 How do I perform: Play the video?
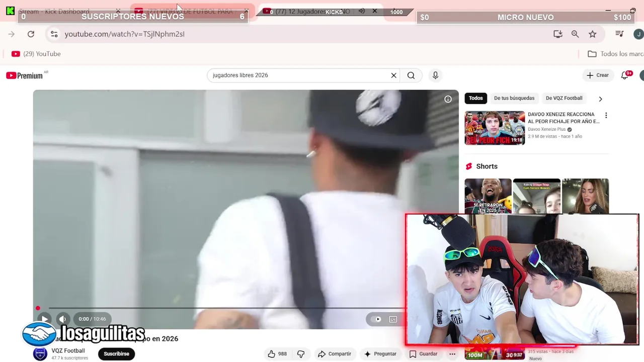tap(44, 319)
